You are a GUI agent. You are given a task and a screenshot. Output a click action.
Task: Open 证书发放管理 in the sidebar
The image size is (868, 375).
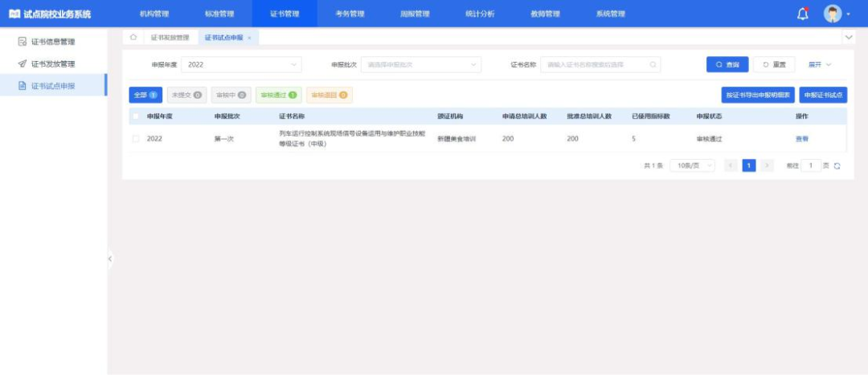pos(53,63)
